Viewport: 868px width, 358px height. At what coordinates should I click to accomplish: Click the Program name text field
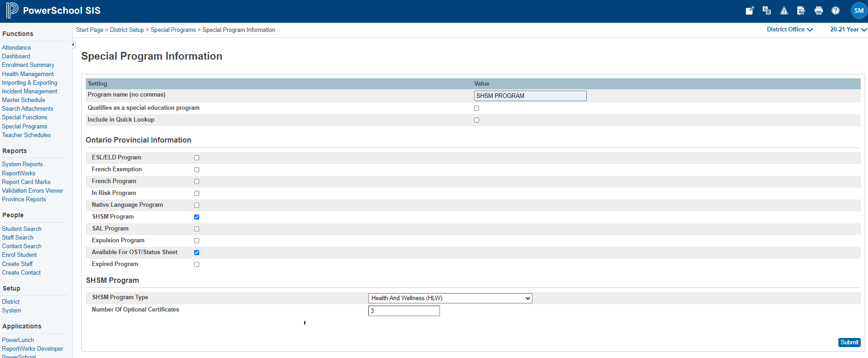click(x=530, y=96)
